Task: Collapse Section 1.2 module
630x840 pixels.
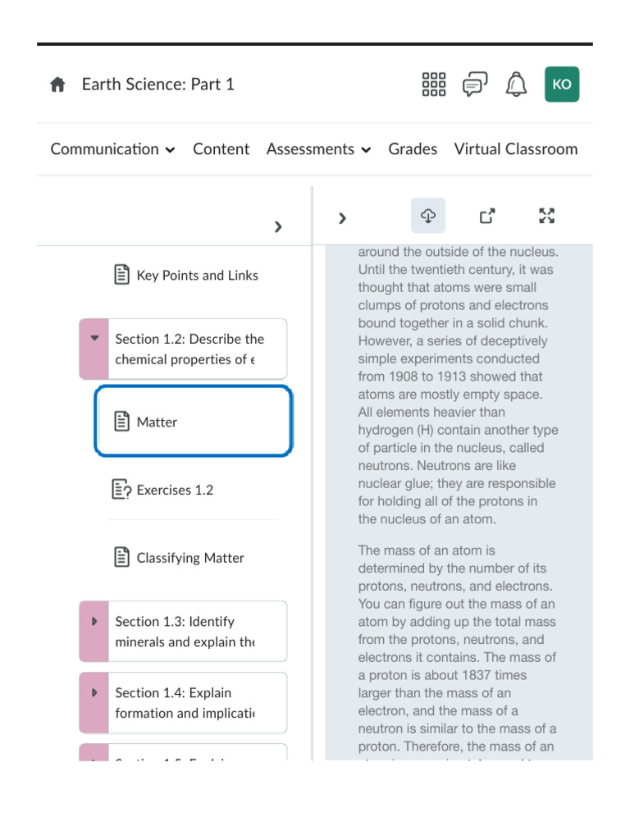Action: click(x=94, y=338)
